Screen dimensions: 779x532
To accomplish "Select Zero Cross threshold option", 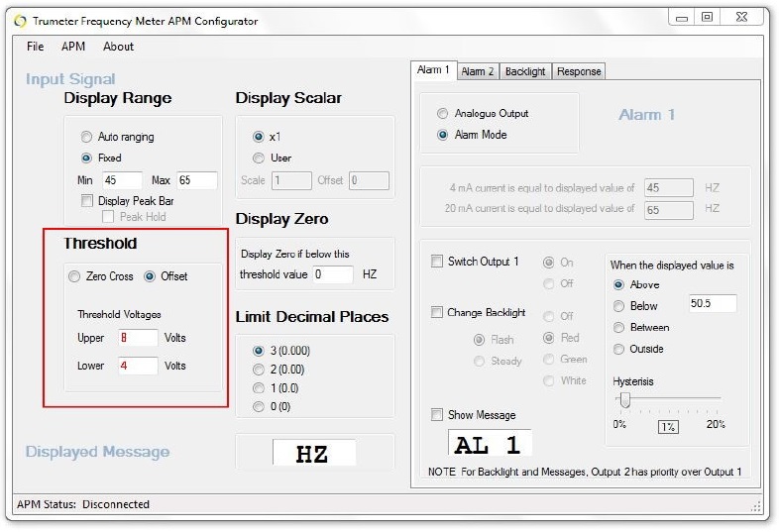I will (x=74, y=276).
